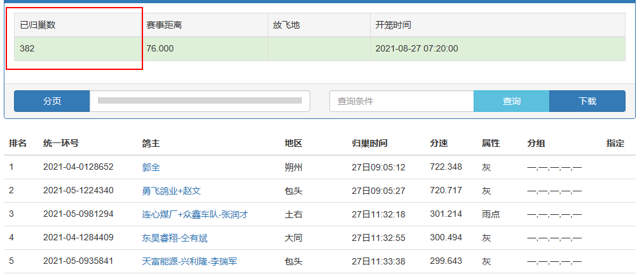The height and width of the screenshot is (274, 644).
Task: Focus the 查询条件 input field
Action: click(401, 101)
